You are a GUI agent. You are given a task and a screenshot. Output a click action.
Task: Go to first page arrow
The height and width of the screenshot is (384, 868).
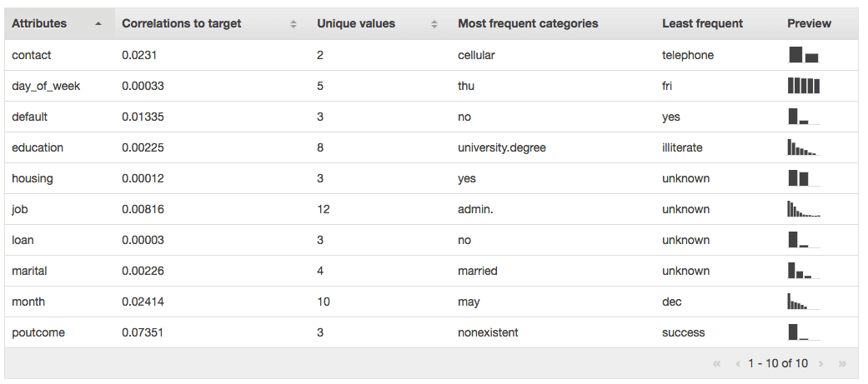[x=717, y=363]
